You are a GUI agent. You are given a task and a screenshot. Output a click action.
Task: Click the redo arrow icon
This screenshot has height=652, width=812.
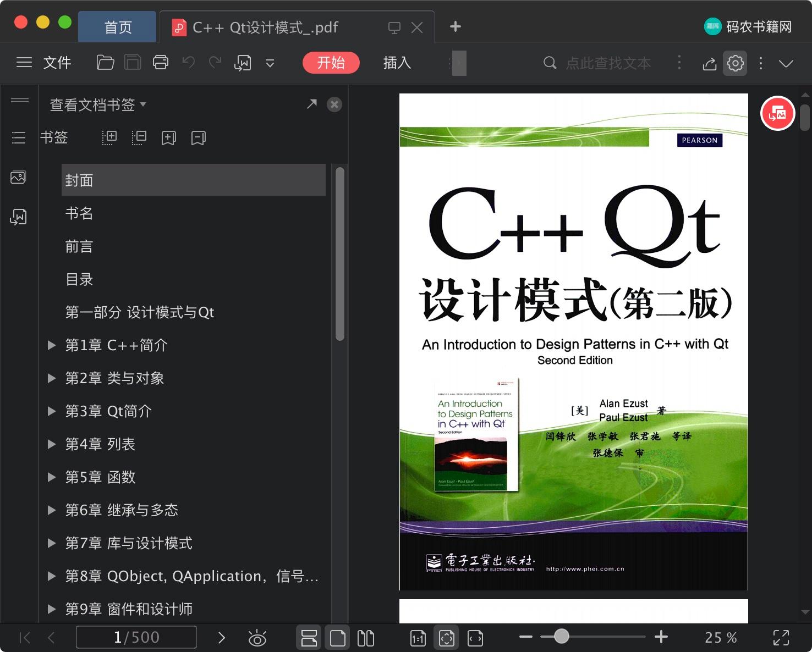[x=215, y=63]
